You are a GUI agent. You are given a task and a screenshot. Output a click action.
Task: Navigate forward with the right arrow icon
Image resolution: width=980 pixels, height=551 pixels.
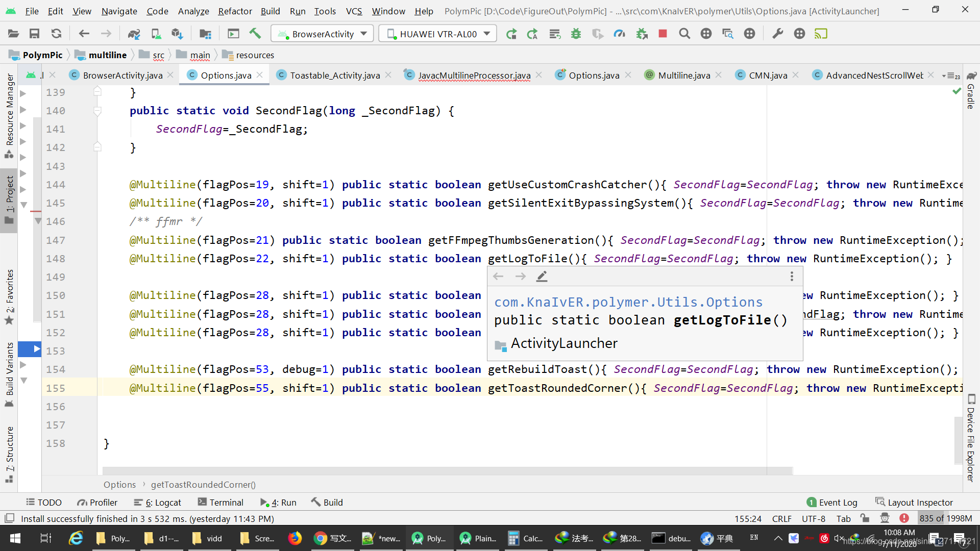tap(106, 34)
